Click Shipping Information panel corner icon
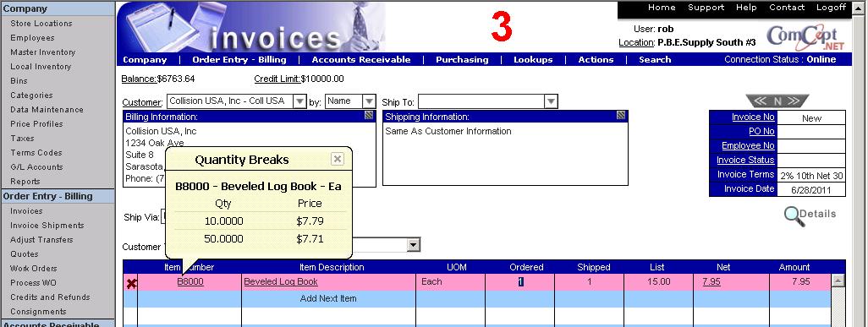Screen dimensions: 868x327 tap(621, 116)
